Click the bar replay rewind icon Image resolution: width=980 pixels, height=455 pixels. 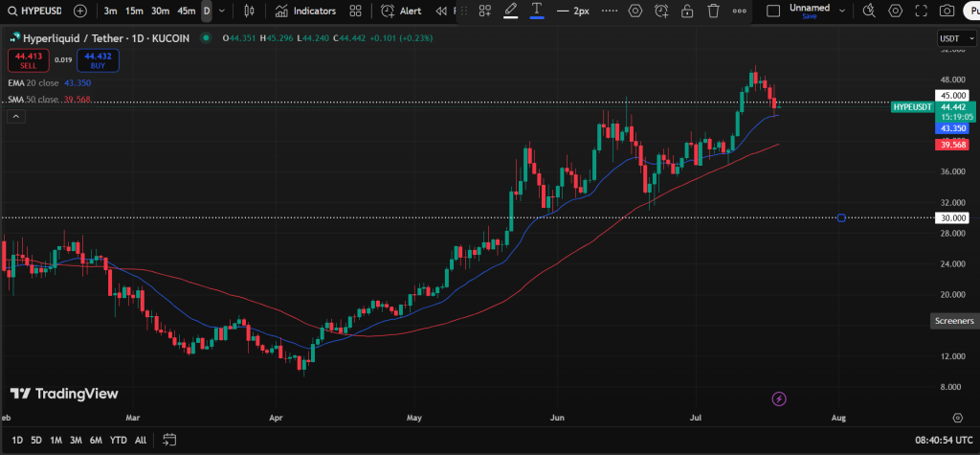click(441, 11)
